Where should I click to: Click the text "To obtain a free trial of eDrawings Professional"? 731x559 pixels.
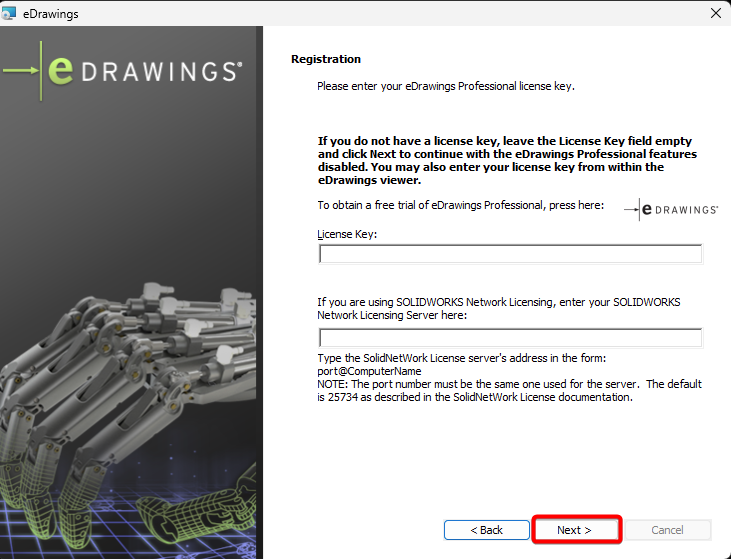[430, 205]
